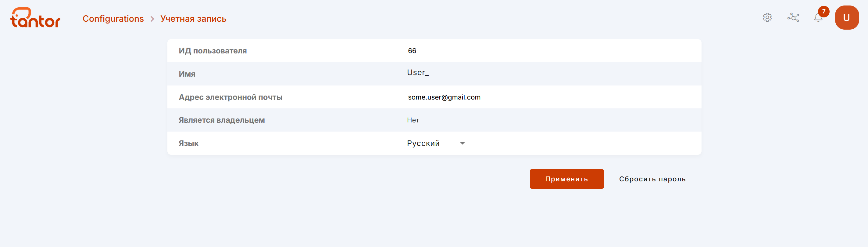Click the Является владельцем value Нет
Image resolution: width=868 pixels, height=247 pixels.
[413, 120]
